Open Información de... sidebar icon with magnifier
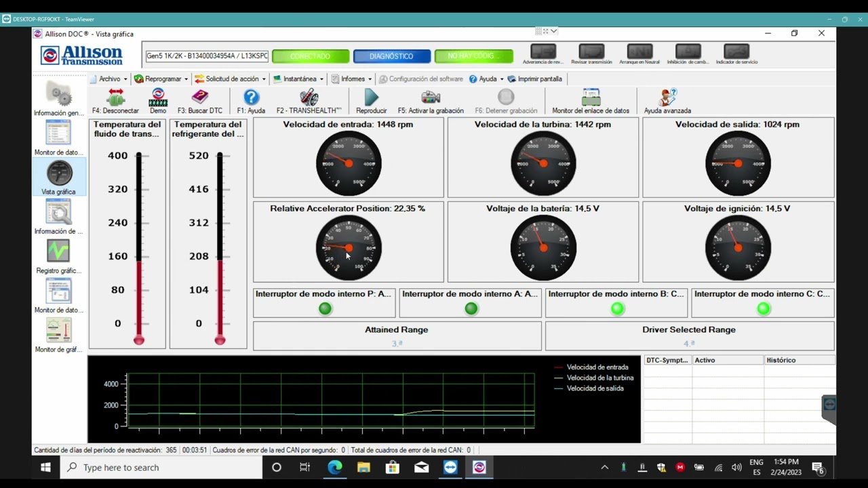 [x=58, y=213]
